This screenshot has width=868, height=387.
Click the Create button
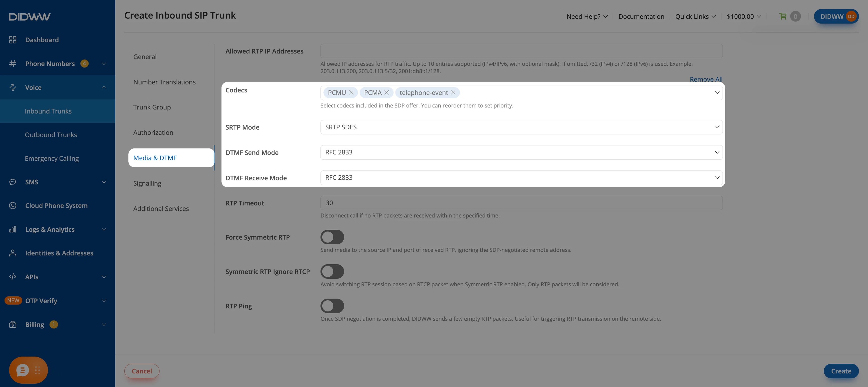pyautogui.click(x=841, y=371)
